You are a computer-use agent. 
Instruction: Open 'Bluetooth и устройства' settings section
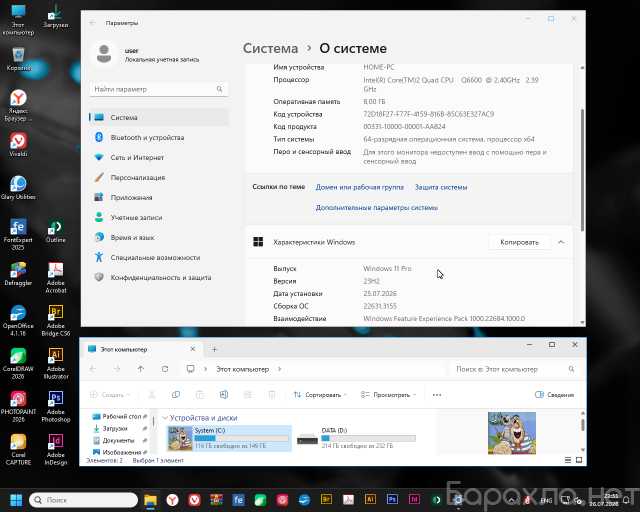coord(159,138)
